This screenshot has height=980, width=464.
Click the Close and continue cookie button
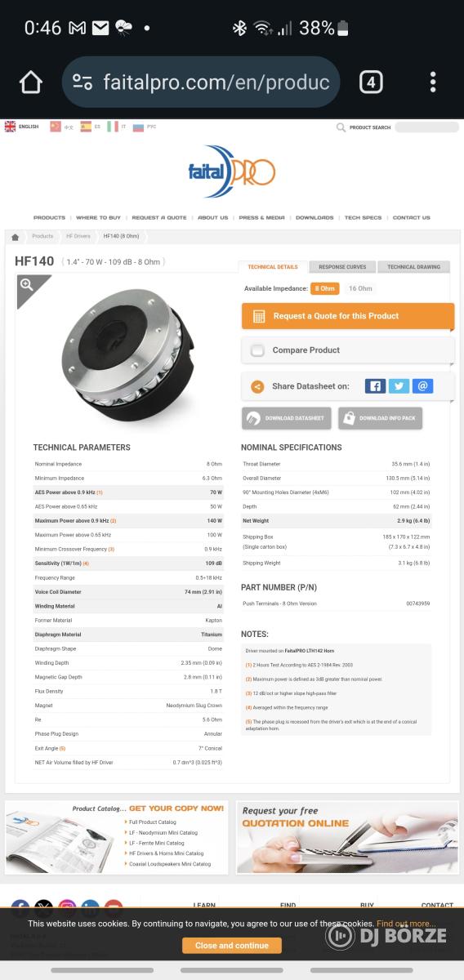[232, 946]
